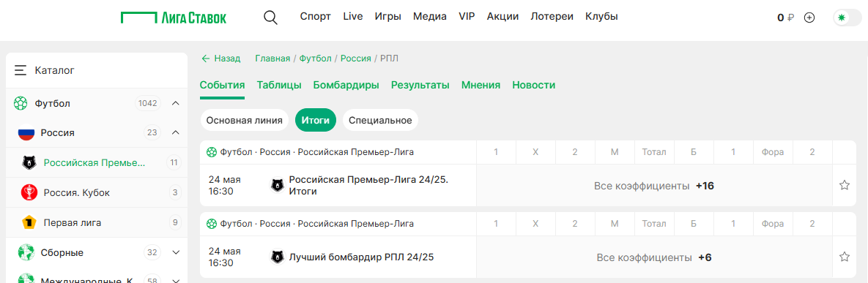Screen dimensions: 868x283
Task: Open the Каталог hamburger menu icon
Action: pos(21,70)
